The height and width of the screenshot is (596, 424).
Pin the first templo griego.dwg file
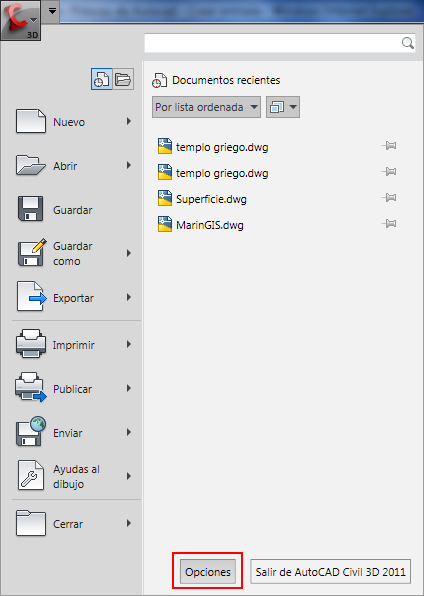tap(389, 146)
